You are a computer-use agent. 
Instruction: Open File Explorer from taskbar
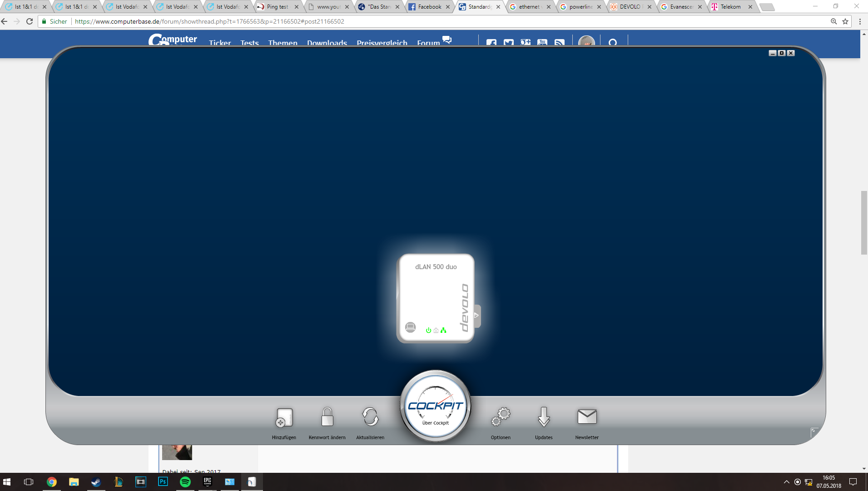[x=74, y=482]
